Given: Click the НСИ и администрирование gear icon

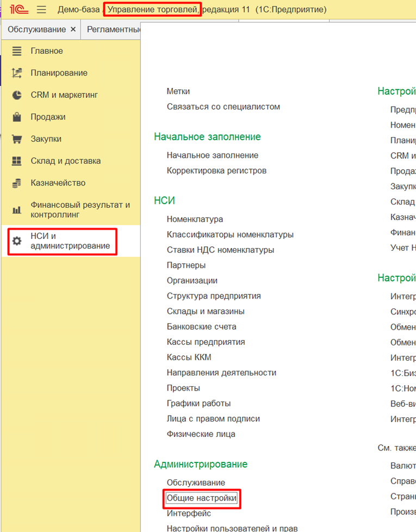Looking at the screenshot, I should (17, 241).
